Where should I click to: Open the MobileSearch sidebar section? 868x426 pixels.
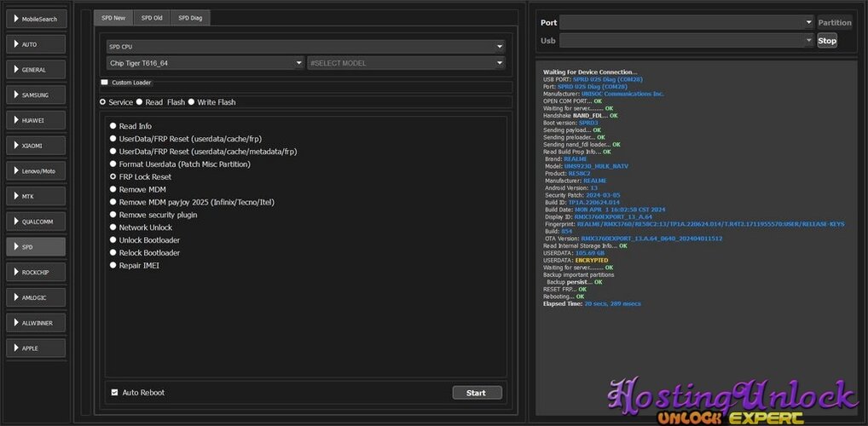[36, 19]
